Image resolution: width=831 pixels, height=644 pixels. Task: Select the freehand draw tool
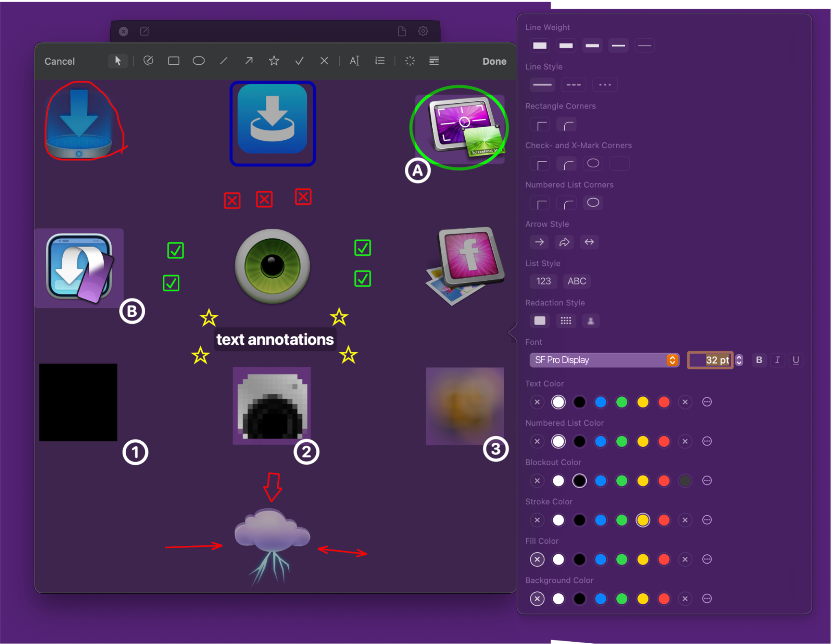click(x=148, y=61)
